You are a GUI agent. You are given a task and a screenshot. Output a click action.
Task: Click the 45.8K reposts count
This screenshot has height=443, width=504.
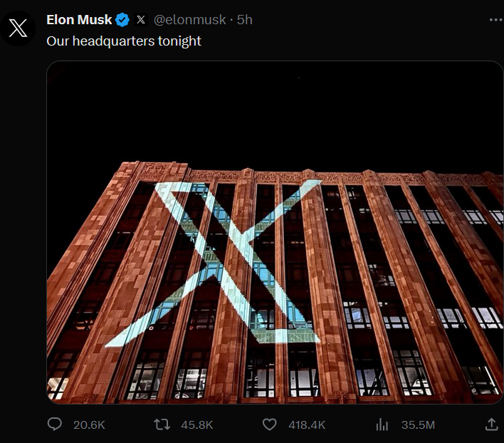197,425
